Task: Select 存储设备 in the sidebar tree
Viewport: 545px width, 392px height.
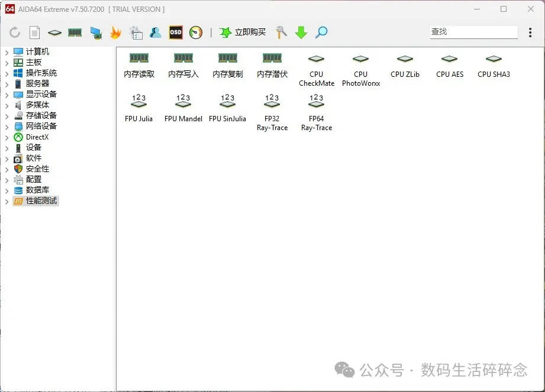Action: click(x=35, y=116)
